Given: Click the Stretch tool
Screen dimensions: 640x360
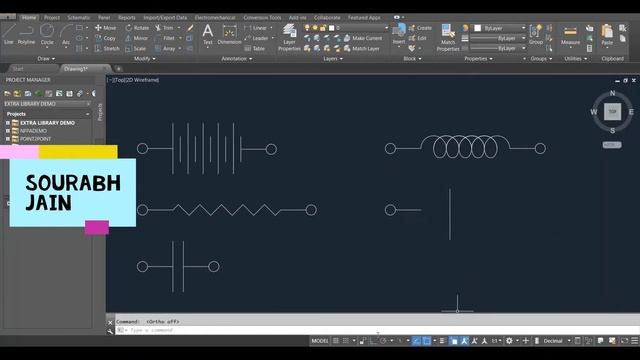Looking at the screenshot, I should tap(107, 48).
